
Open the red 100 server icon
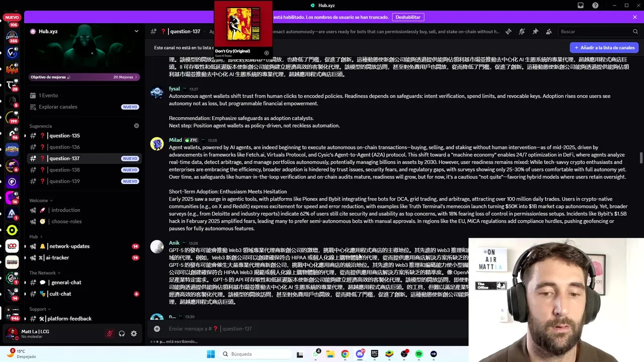(x=12, y=246)
